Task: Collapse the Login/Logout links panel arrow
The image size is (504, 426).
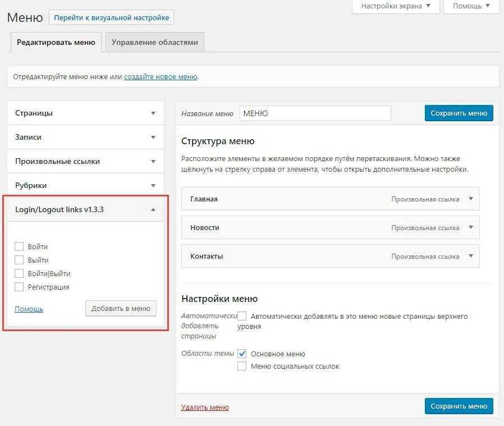Action: click(x=153, y=209)
